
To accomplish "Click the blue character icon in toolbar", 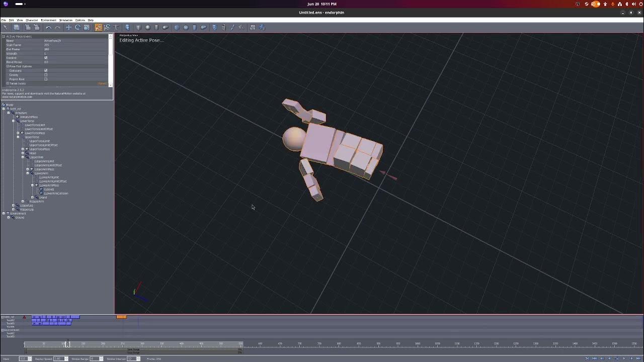I will click(x=127, y=27).
